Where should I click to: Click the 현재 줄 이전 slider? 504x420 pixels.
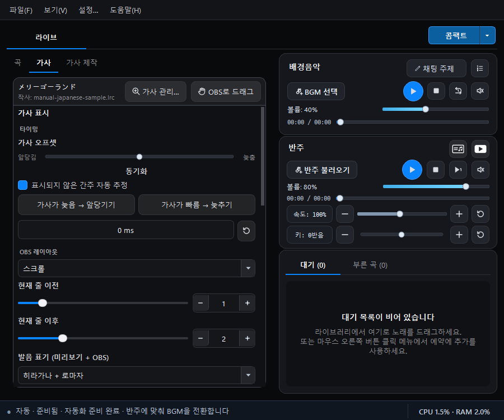[103, 303]
